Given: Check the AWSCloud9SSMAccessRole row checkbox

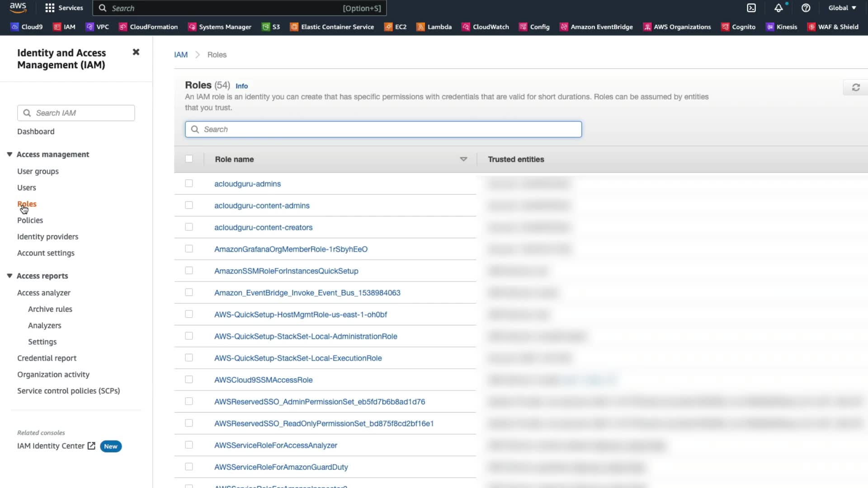Looking at the screenshot, I should point(189,380).
